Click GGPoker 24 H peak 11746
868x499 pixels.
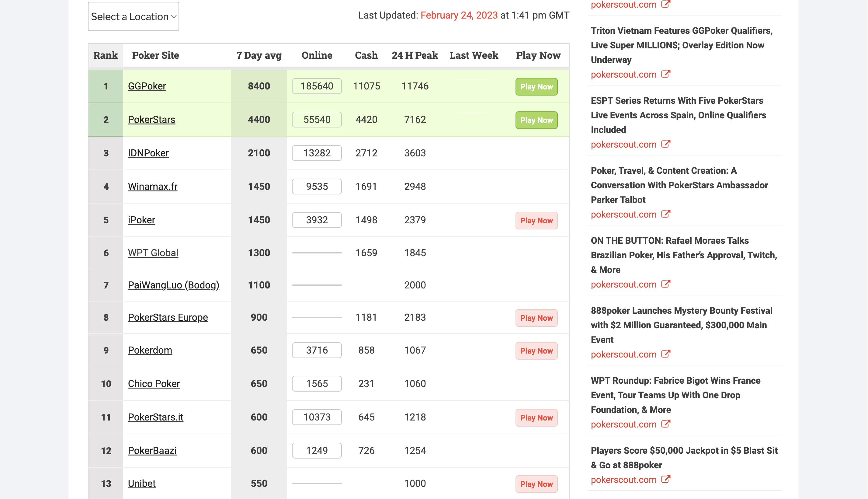pos(415,86)
